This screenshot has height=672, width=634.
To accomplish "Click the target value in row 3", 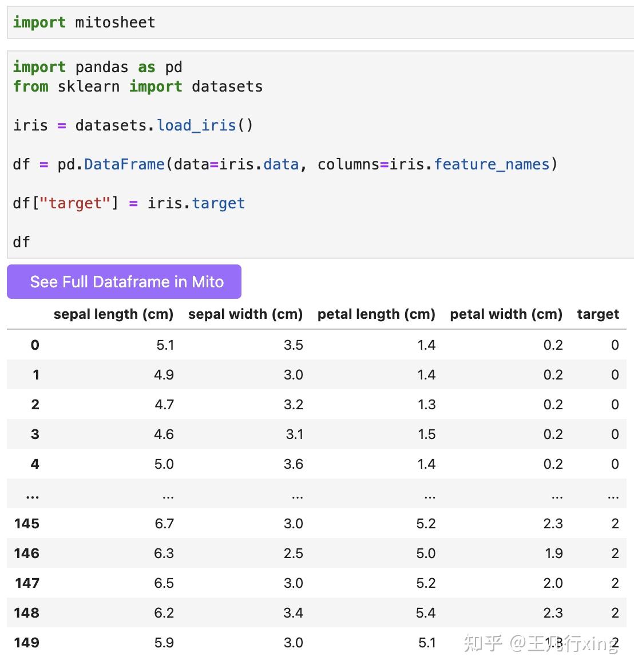I will tap(615, 434).
